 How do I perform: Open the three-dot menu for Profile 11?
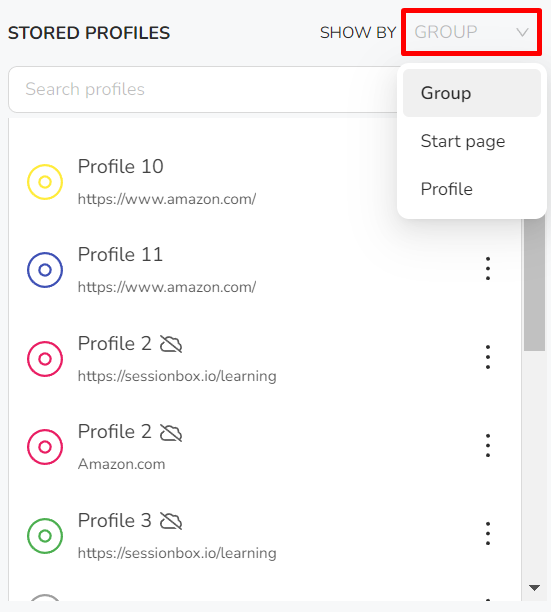pyautogui.click(x=488, y=269)
